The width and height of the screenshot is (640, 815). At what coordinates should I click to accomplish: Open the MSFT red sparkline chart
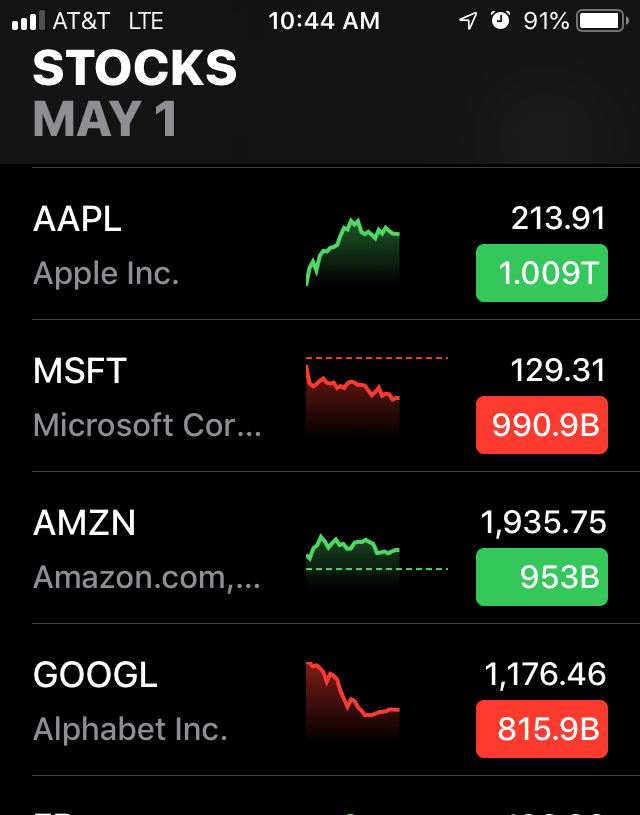tap(352, 398)
